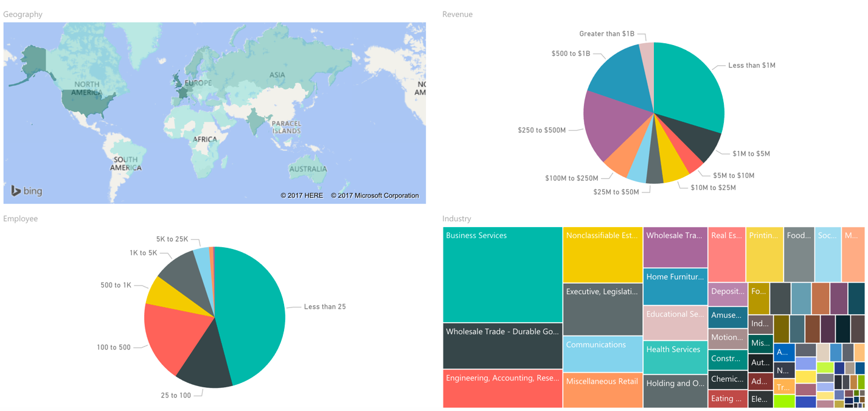Select the United States on the map
The width and height of the screenshot is (868, 411).
click(x=88, y=102)
